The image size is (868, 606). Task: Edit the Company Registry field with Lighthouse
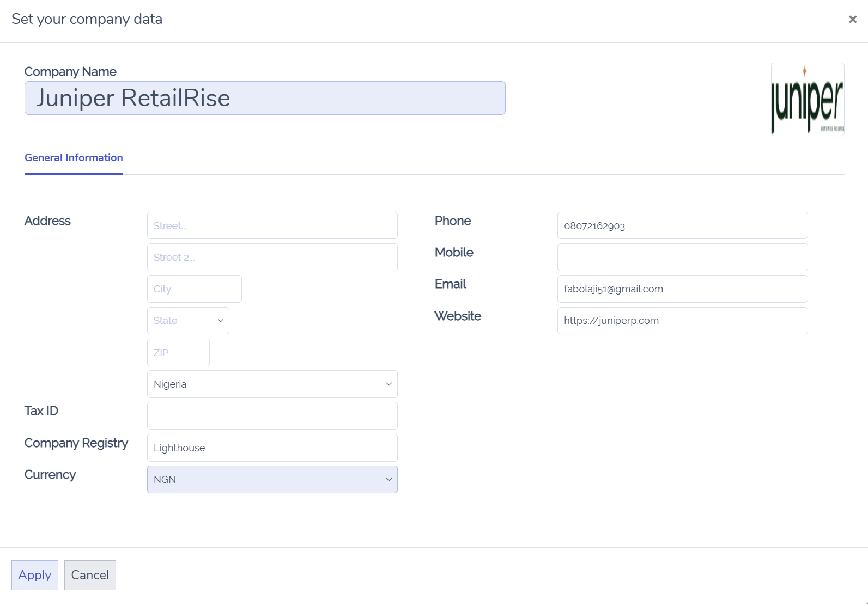click(272, 448)
